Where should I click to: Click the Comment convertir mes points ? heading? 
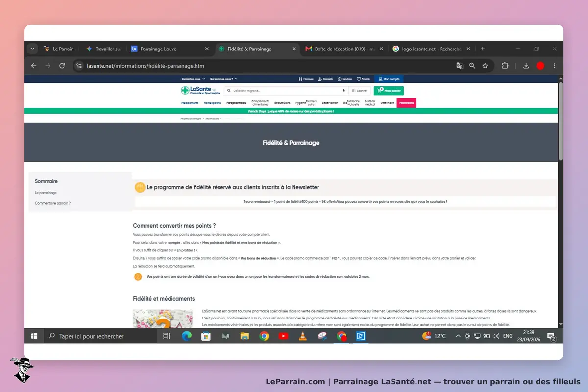(174, 226)
